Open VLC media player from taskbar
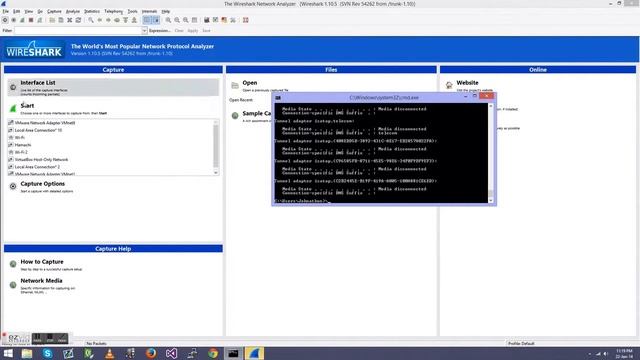 [x=109, y=353]
